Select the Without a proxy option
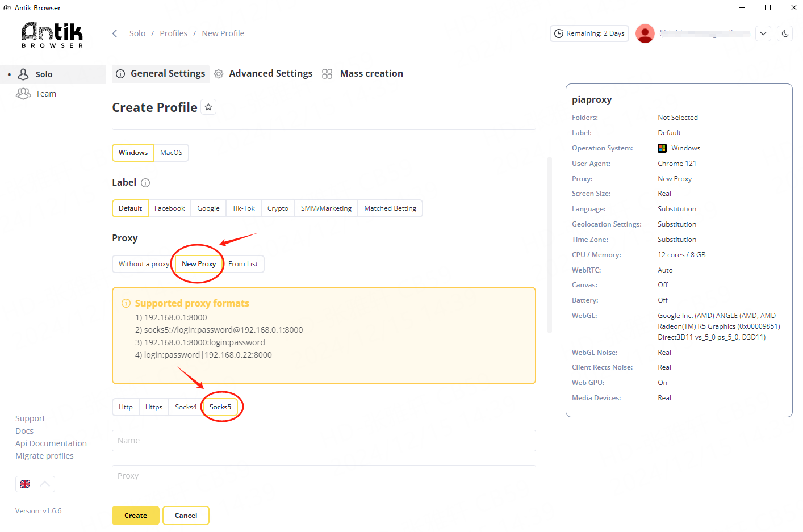 coord(143,264)
